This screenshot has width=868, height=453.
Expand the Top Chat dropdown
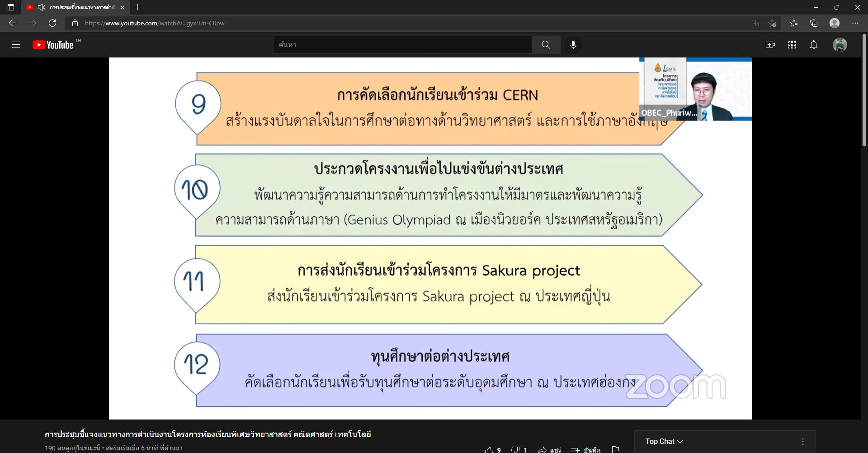point(664,441)
